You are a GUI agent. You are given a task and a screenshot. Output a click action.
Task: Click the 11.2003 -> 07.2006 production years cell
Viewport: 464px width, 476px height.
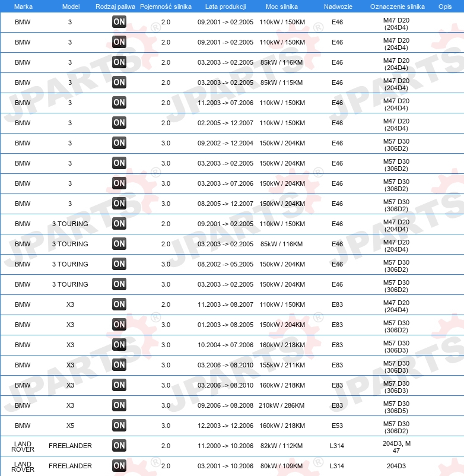coord(225,103)
